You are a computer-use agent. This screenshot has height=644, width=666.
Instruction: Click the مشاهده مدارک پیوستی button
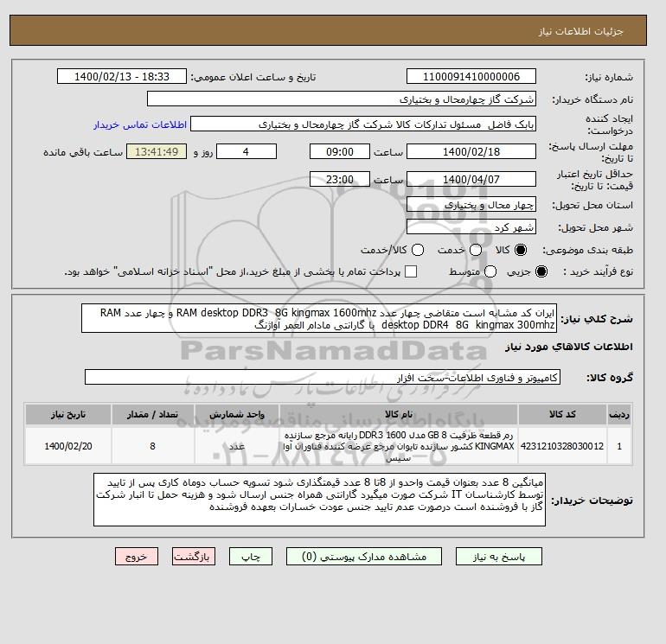tap(364, 556)
